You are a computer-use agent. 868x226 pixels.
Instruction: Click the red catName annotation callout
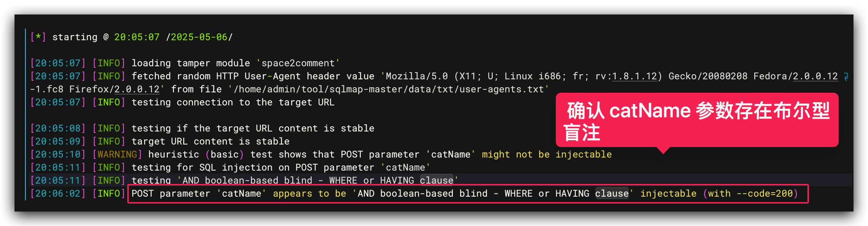coord(697,120)
